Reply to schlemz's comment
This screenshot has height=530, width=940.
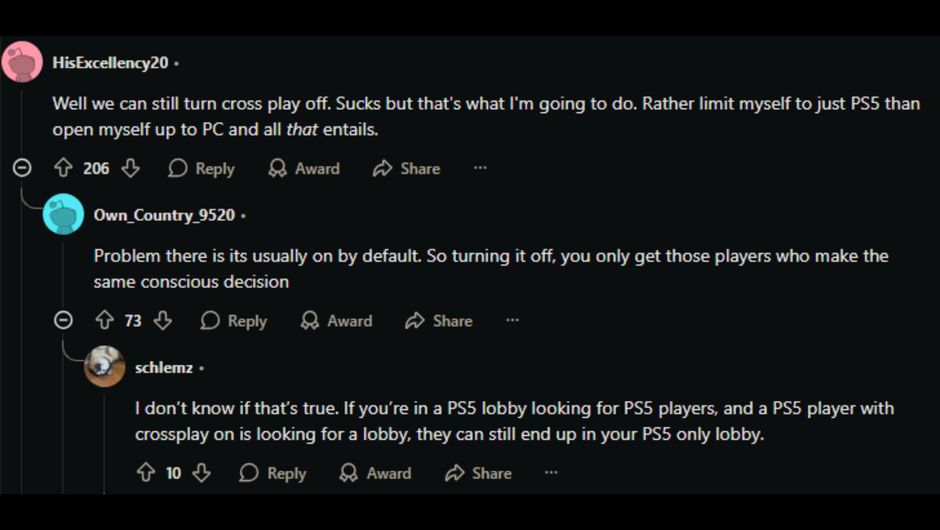tap(273, 472)
